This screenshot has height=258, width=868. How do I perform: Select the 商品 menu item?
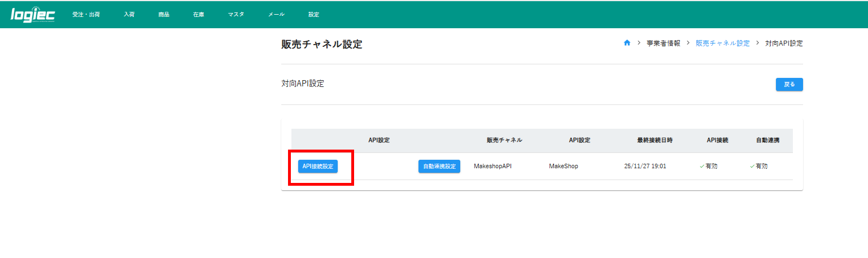pos(164,15)
